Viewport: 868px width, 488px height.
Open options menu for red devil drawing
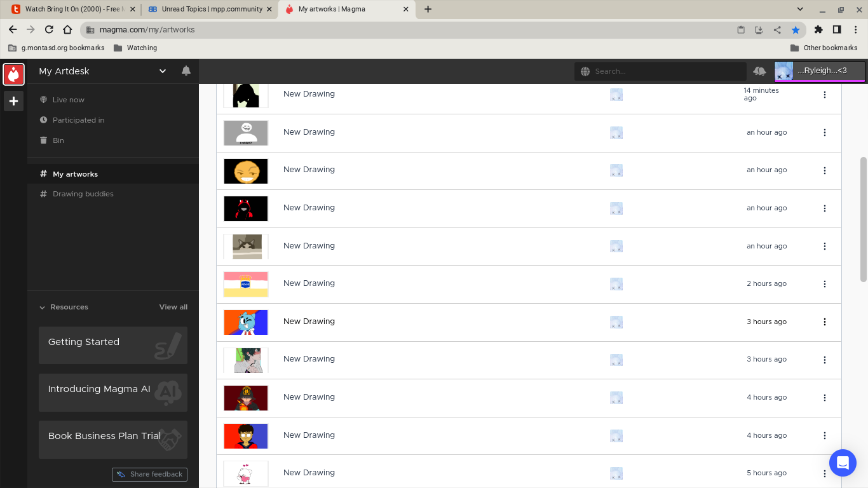click(x=825, y=208)
